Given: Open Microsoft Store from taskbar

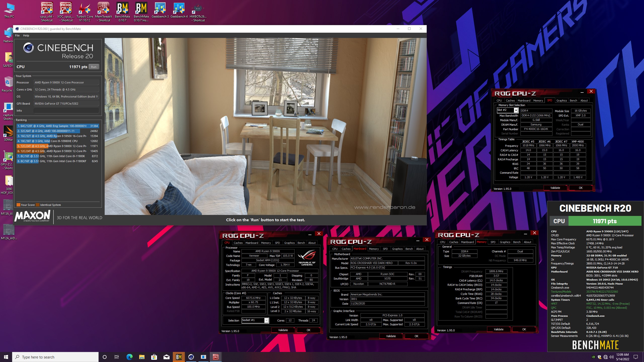Looking at the screenshot, I should point(154,357).
